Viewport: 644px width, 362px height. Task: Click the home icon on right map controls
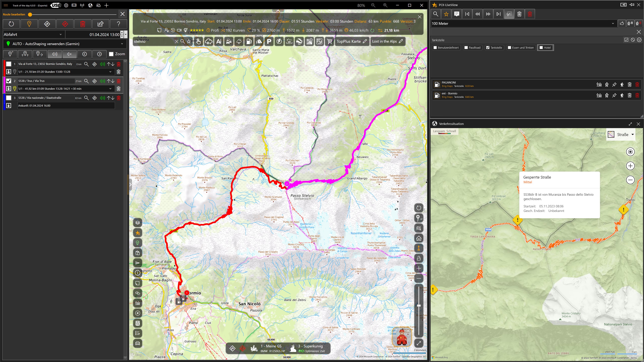coord(419,238)
